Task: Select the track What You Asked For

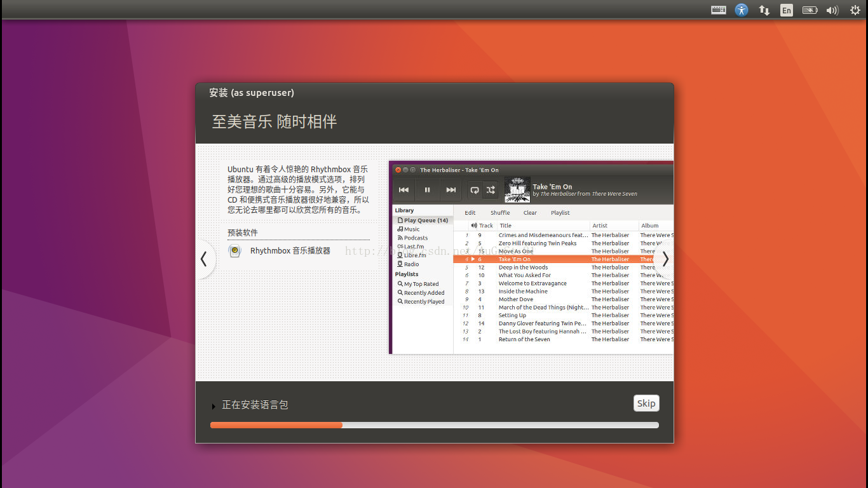Action: pos(563,275)
